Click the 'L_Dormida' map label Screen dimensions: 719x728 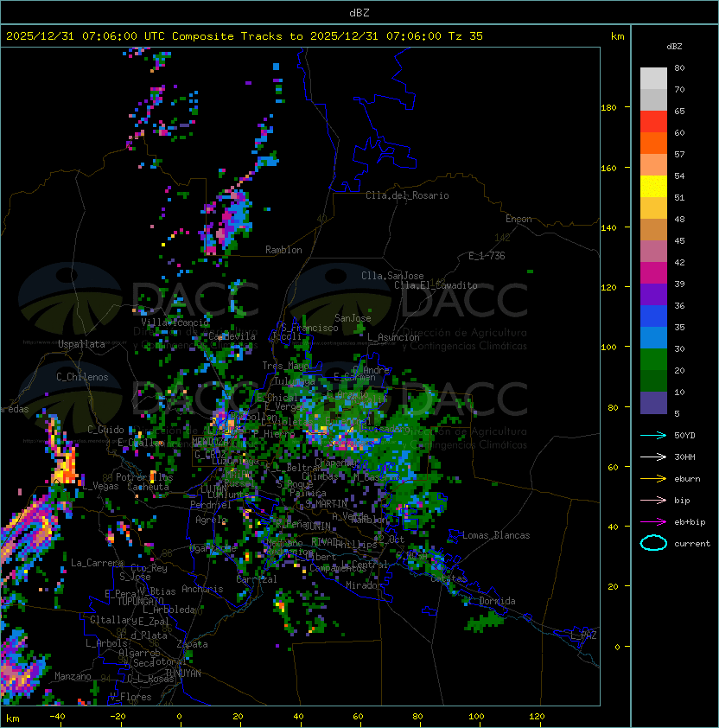(x=492, y=601)
